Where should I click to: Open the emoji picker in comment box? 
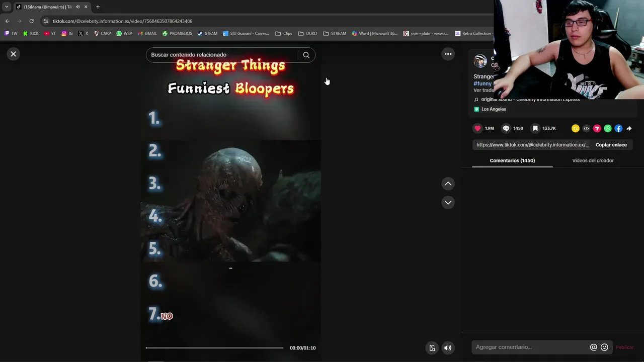point(604,347)
